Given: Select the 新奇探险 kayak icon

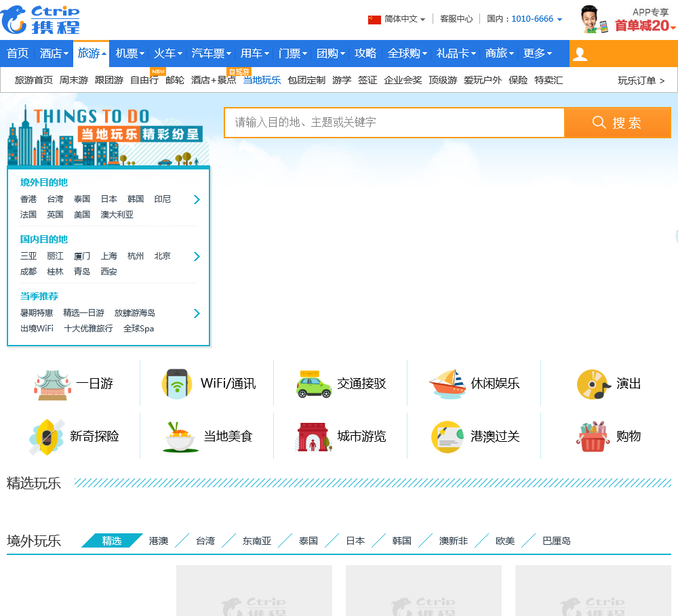Looking at the screenshot, I should 47,436.
